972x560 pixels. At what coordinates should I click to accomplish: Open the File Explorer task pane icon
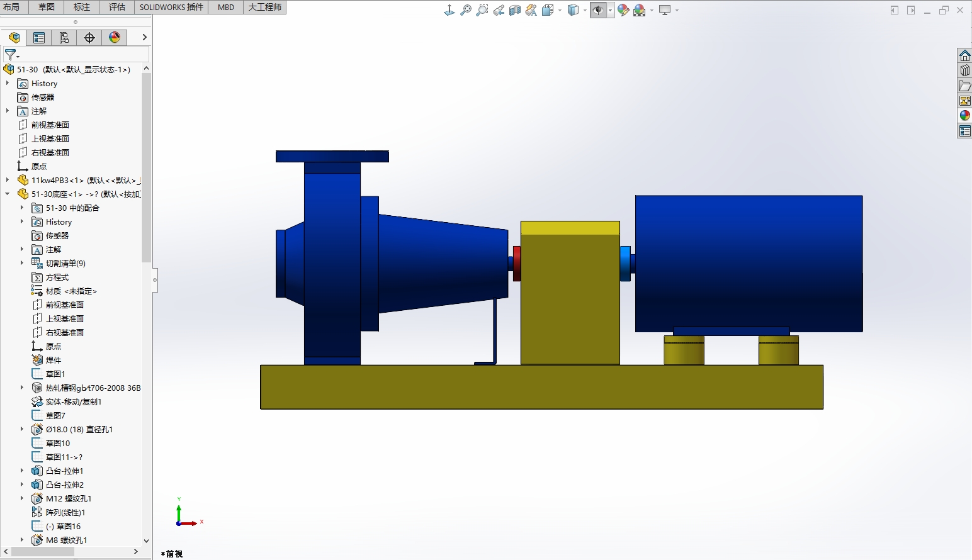tap(965, 86)
